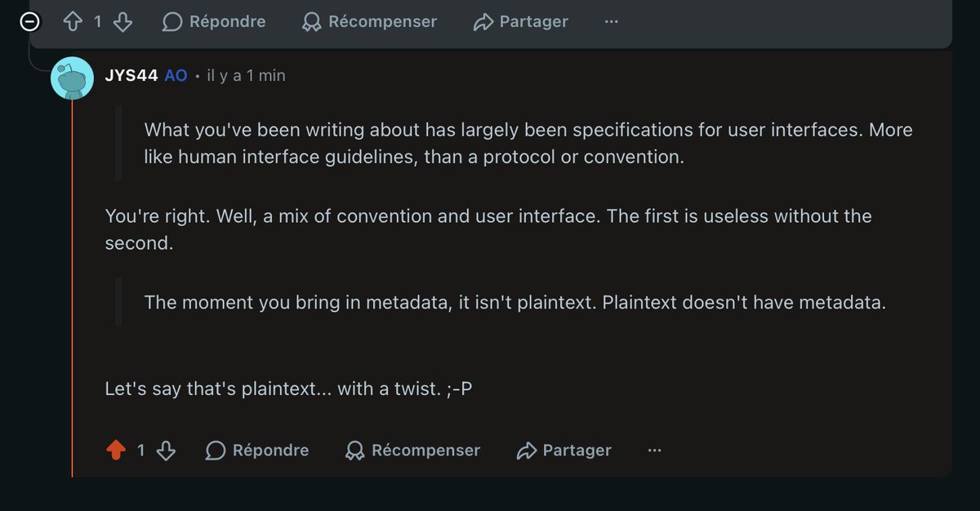Screen dimensions: 980x511
Task: Open the top comment's three-dot menu
Action: [x=611, y=22]
